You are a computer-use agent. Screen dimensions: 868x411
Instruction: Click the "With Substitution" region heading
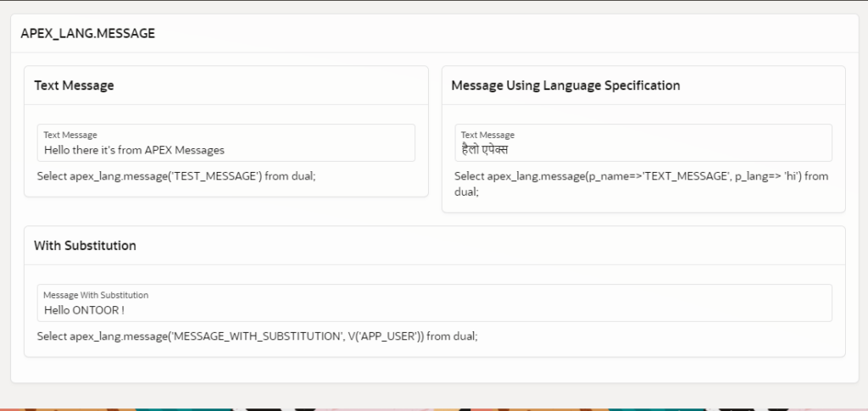coord(85,246)
